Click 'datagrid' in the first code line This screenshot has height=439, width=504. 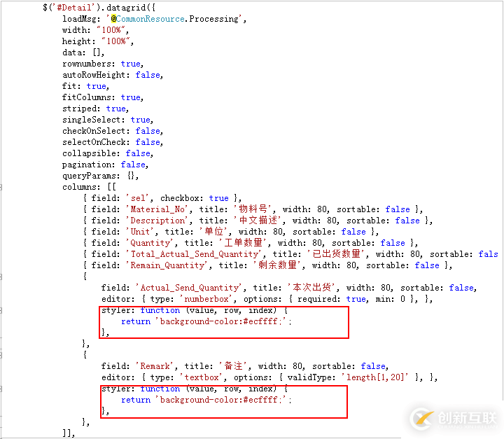(x=126, y=8)
